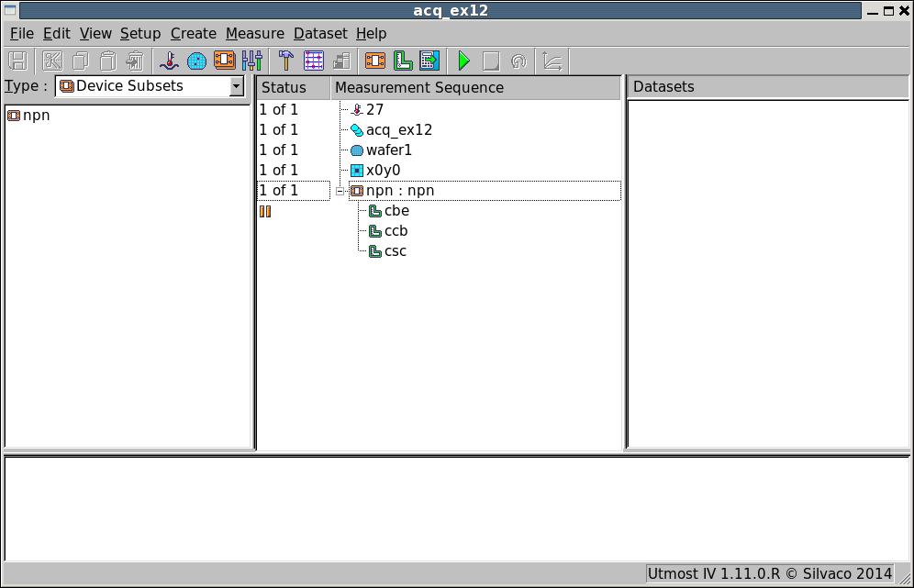Click the Status column header
This screenshot has height=588, width=914.
(294, 87)
